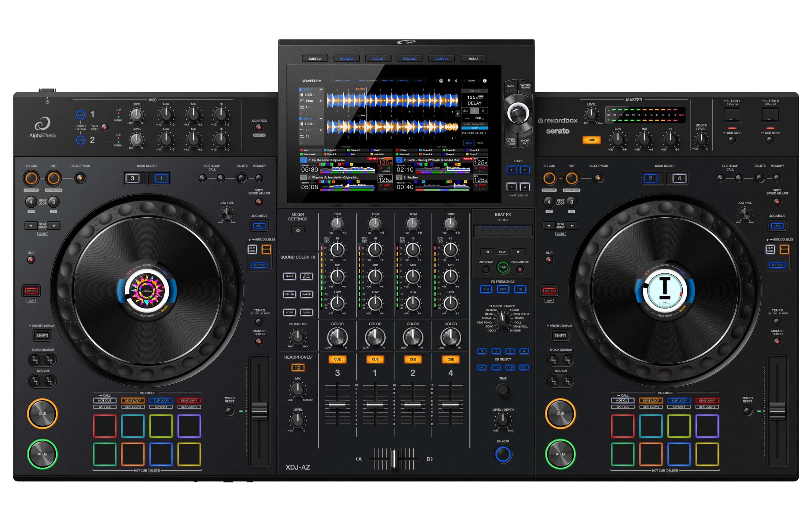Screen dimensions: 812x522
Task: Skip to next track on left deck
Action: pyautogui.click(x=50, y=360)
